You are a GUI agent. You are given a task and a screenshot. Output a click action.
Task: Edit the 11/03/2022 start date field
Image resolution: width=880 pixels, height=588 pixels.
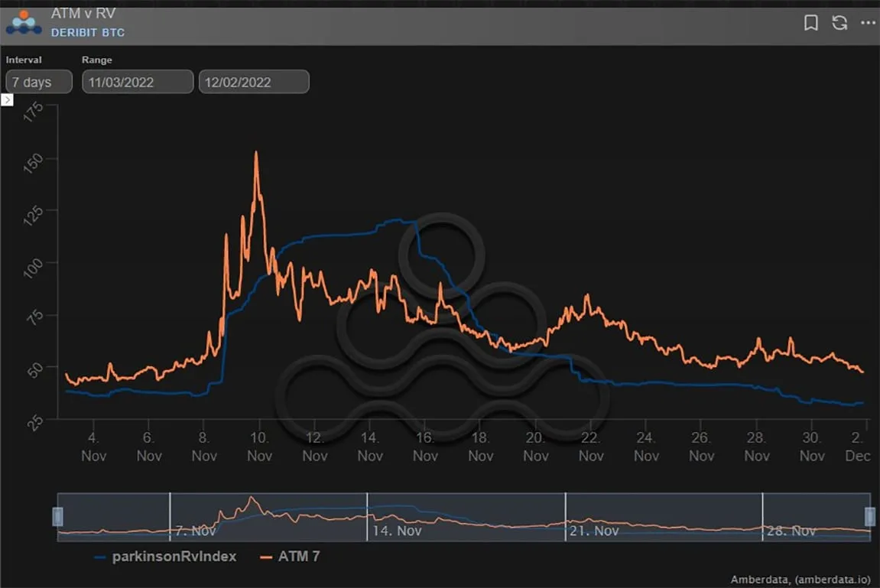point(138,82)
